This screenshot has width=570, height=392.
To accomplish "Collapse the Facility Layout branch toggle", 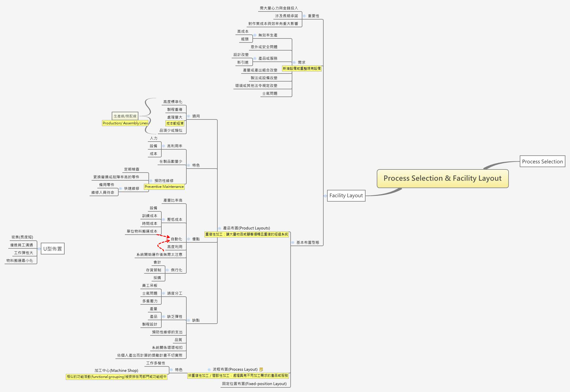I will click(325, 196).
